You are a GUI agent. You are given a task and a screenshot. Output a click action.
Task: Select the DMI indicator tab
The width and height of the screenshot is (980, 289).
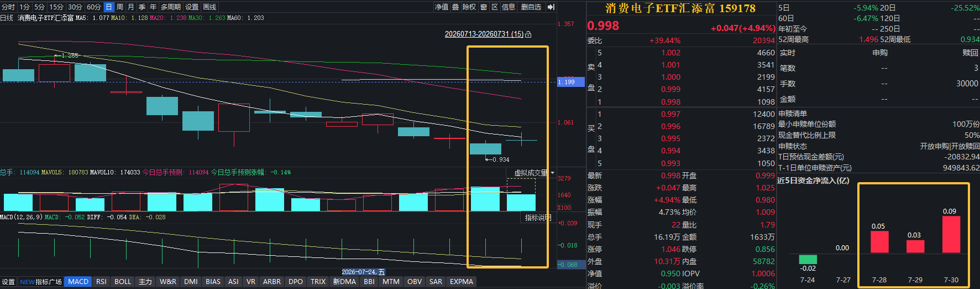[x=191, y=282]
